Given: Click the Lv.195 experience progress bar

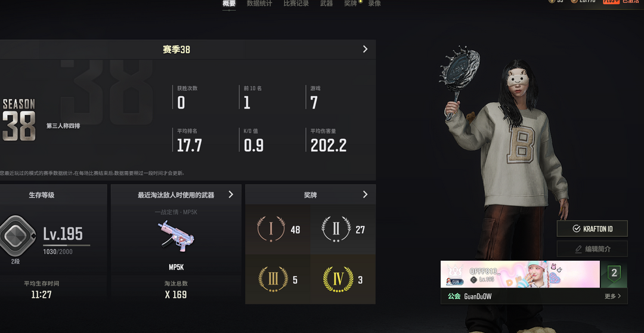Looking at the screenshot, I should (x=67, y=245).
